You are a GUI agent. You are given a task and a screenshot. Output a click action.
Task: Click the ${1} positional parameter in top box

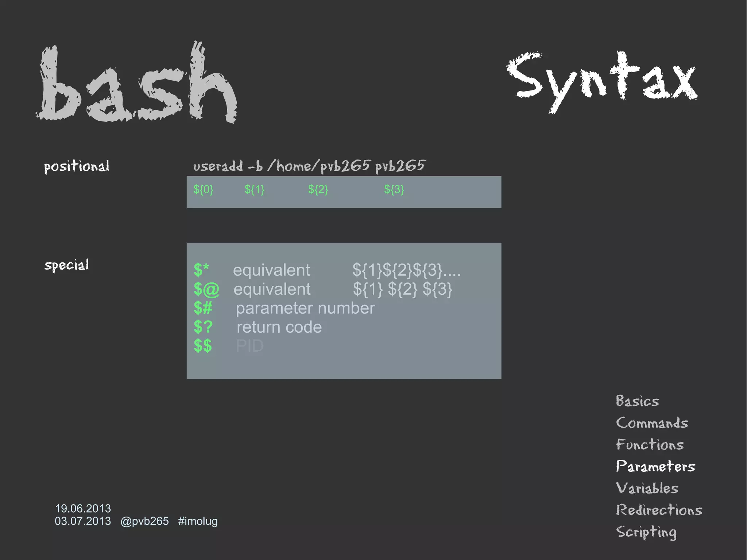point(255,189)
